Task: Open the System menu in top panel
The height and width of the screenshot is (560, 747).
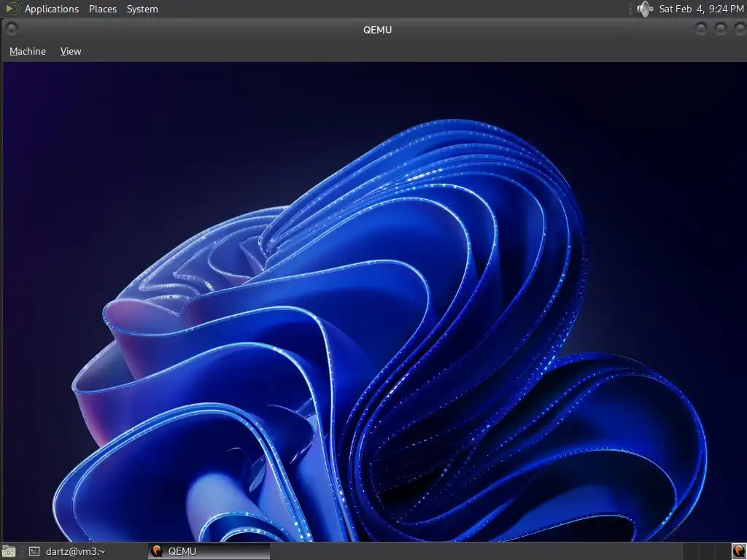Action: click(x=142, y=9)
